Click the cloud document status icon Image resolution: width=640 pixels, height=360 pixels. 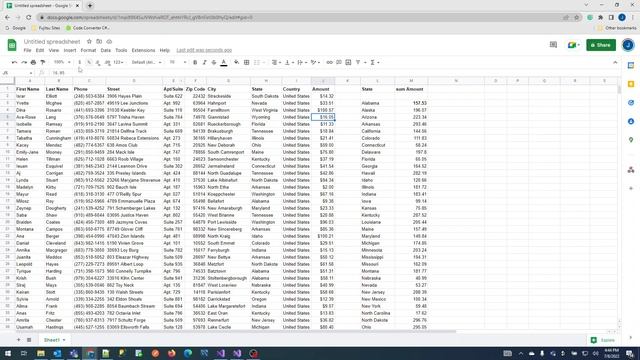(x=109, y=41)
